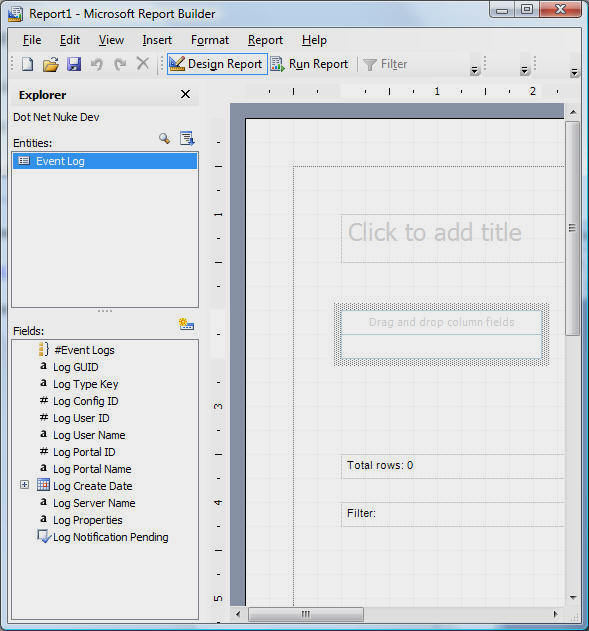
Task: Select the Log Server Name field
Action: pyautogui.click(x=94, y=503)
